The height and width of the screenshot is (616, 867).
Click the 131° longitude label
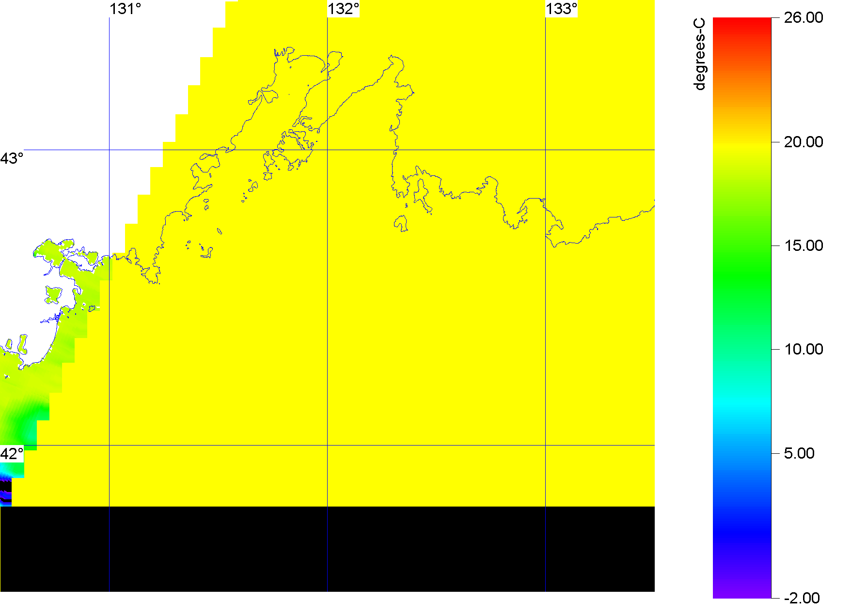point(126,9)
